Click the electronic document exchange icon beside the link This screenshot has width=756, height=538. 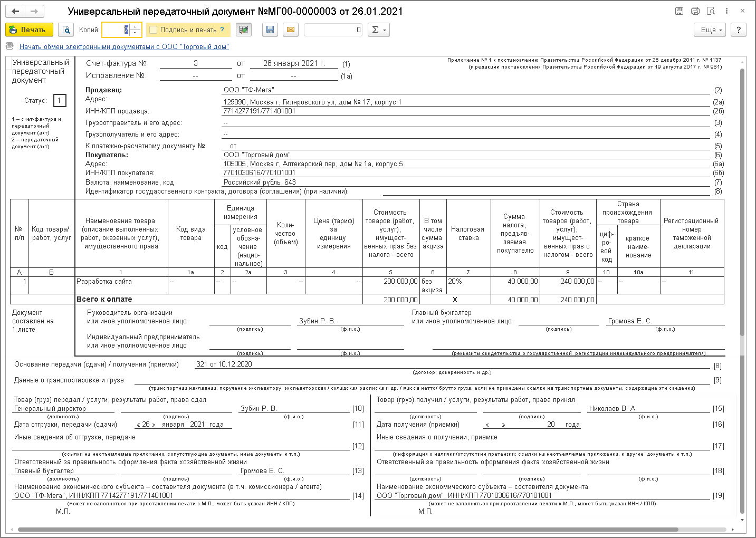click(x=10, y=46)
